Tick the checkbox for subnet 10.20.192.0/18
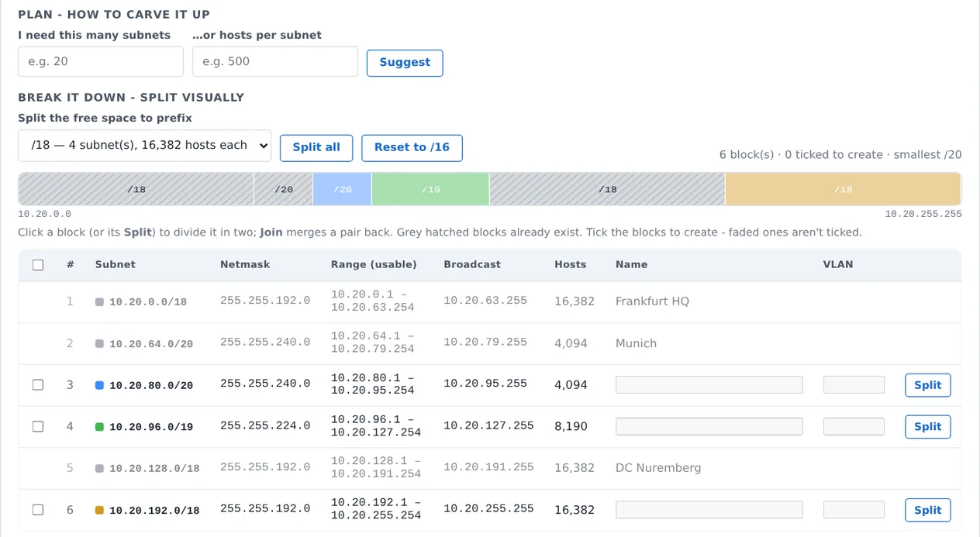This screenshot has height=537, width=980. pos(38,510)
